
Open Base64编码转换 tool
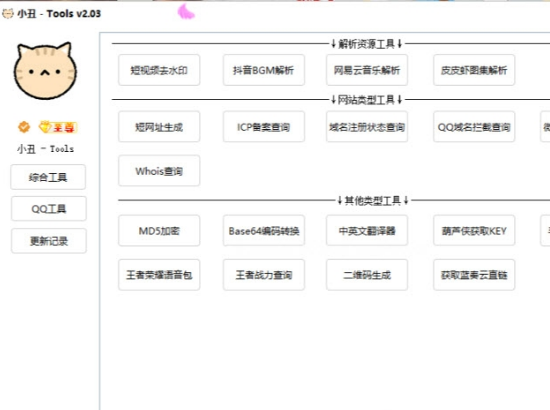point(263,230)
